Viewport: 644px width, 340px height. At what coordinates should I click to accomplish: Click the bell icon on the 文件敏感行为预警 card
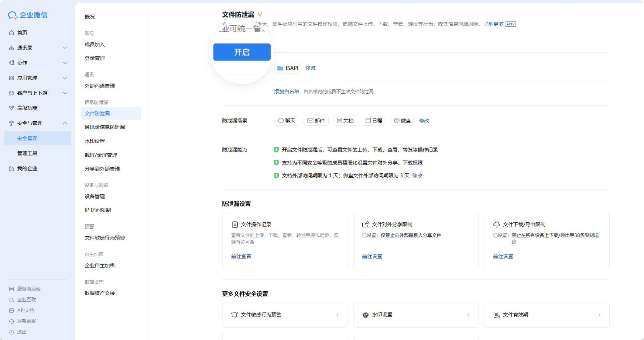[235, 315]
